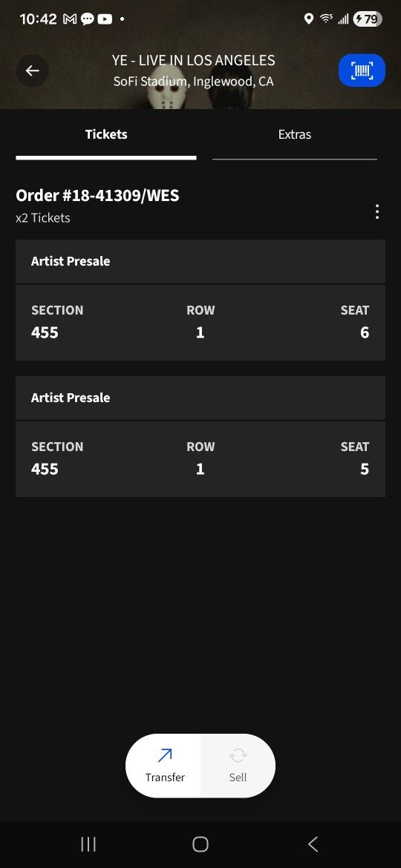The image size is (401, 868).
Task: Tap the second Artist Presale header
Action: click(200, 398)
